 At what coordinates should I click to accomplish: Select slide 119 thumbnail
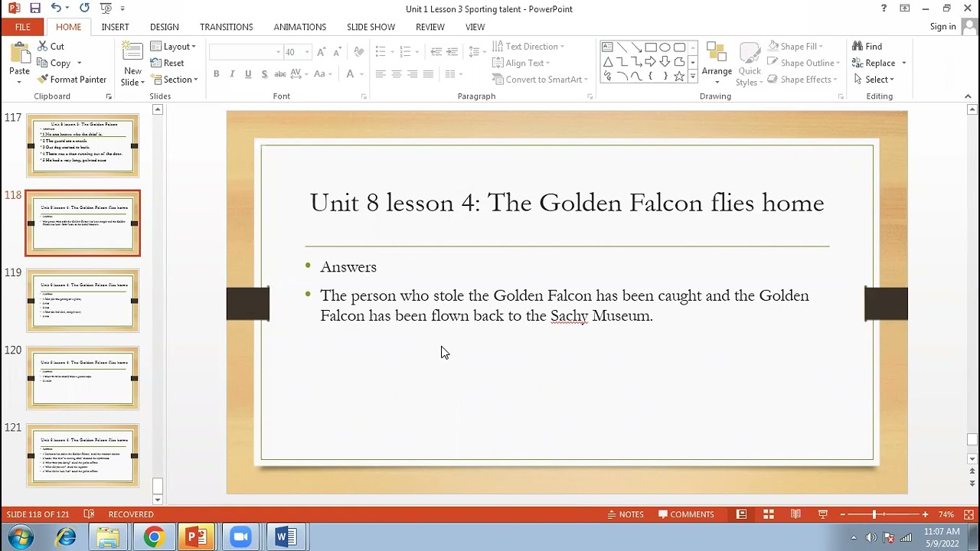click(x=83, y=300)
